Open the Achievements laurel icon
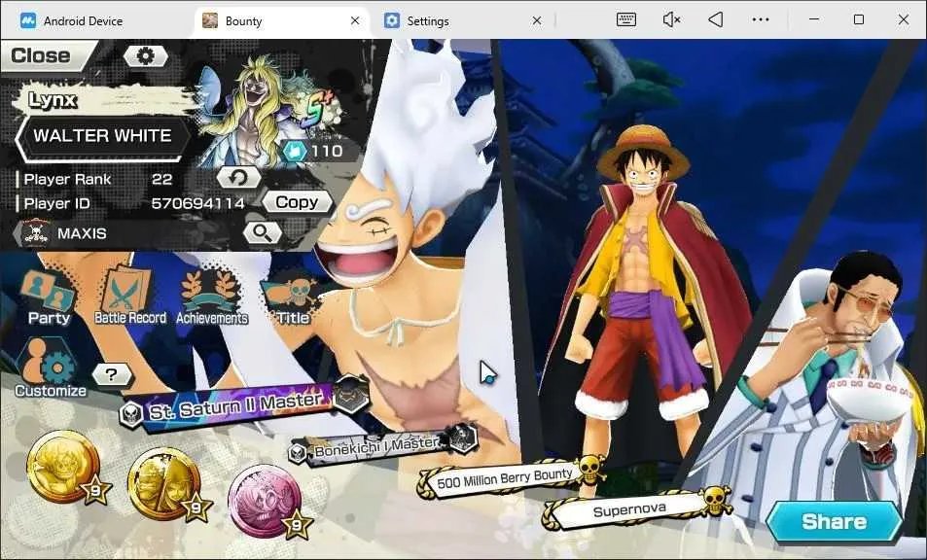The width and height of the screenshot is (927, 560). 212,297
